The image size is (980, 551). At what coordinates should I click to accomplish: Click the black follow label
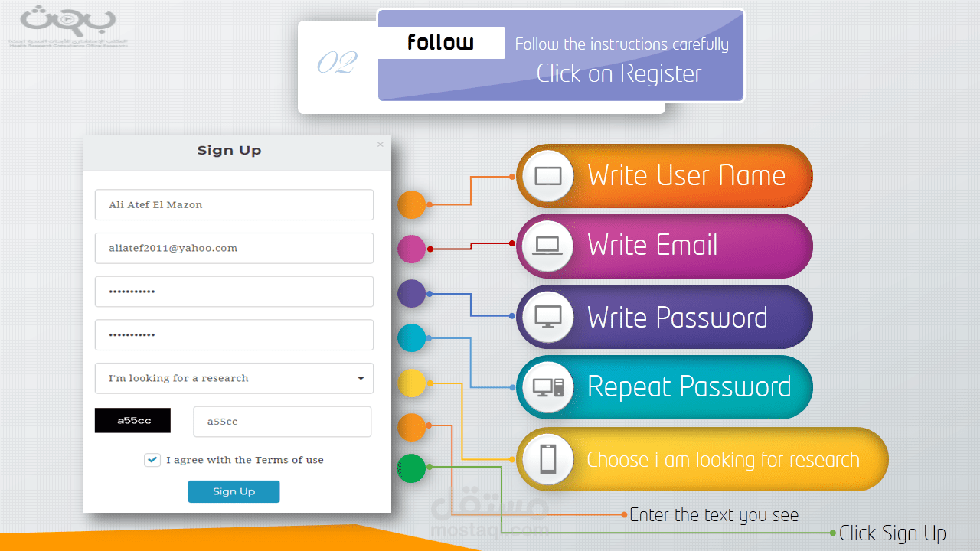tap(441, 43)
